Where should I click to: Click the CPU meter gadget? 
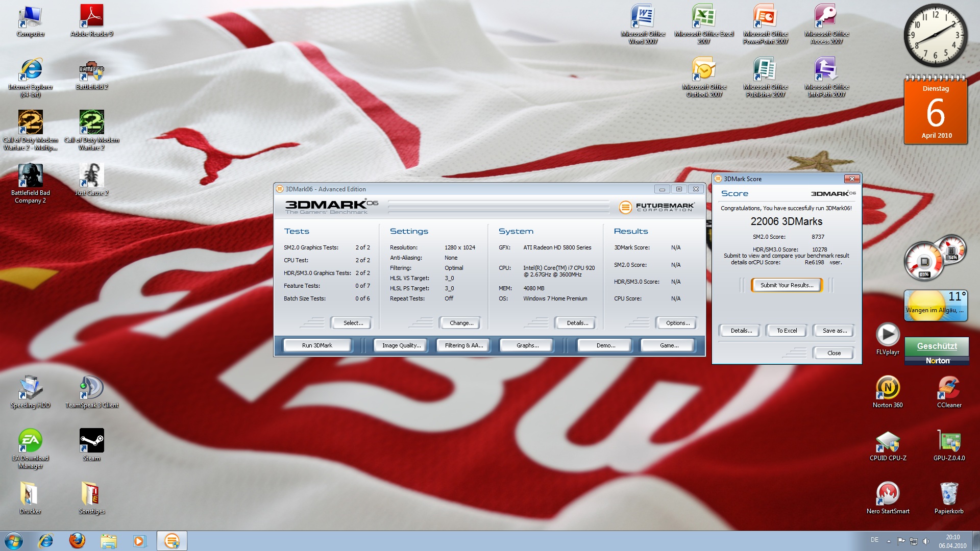[x=935, y=258]
